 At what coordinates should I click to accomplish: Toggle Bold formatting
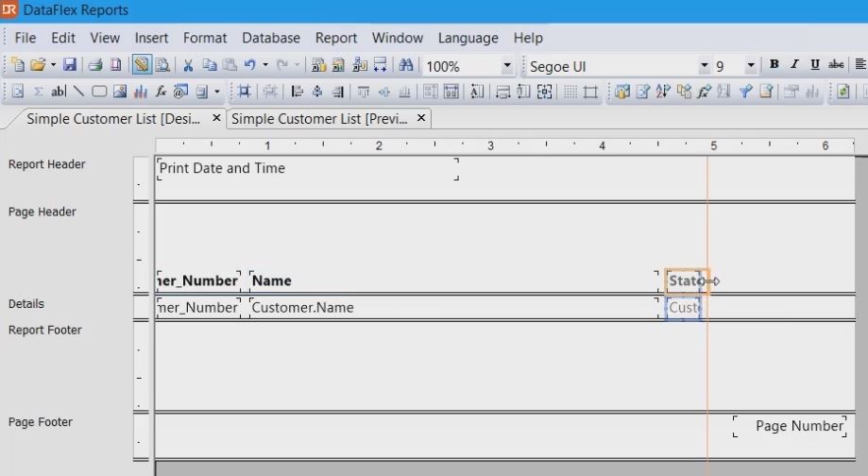click(x=774, y=65)
